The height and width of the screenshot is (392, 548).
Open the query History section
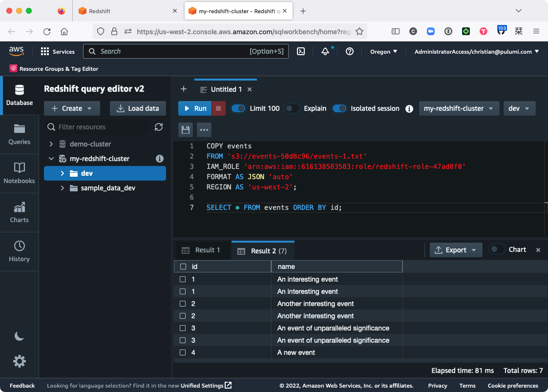pyautogui.click(x=19, y=251)
